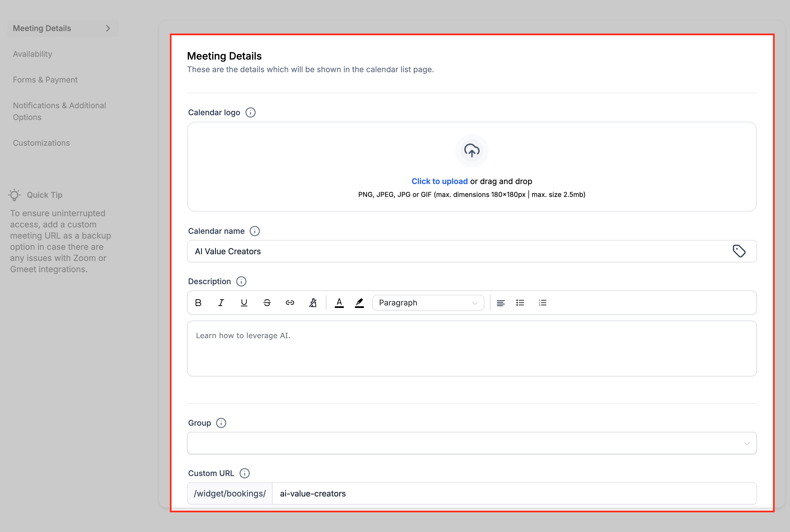Image resolution: width=790 pixels, height=532 pixels.
Task: Open Customizations in the sidebar
Action: tap(41, 143)
